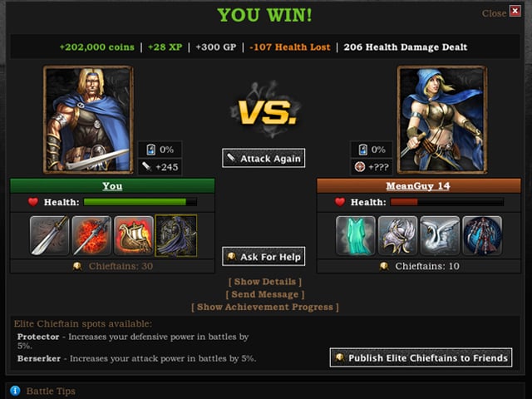Click your green health bar
Image resolution: width=532 pixels, height=399 pixels.
coord(140,202)
